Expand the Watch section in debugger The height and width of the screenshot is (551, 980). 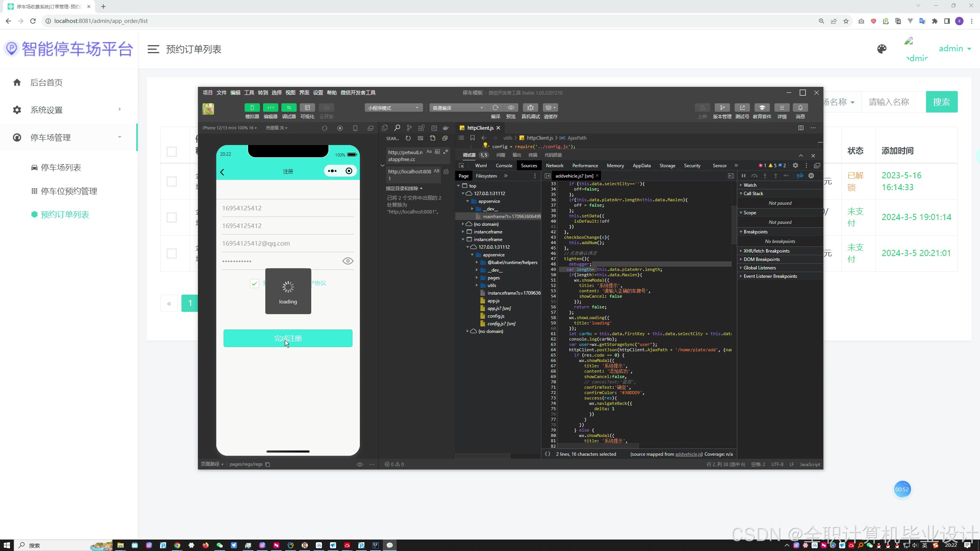(750, 185)
